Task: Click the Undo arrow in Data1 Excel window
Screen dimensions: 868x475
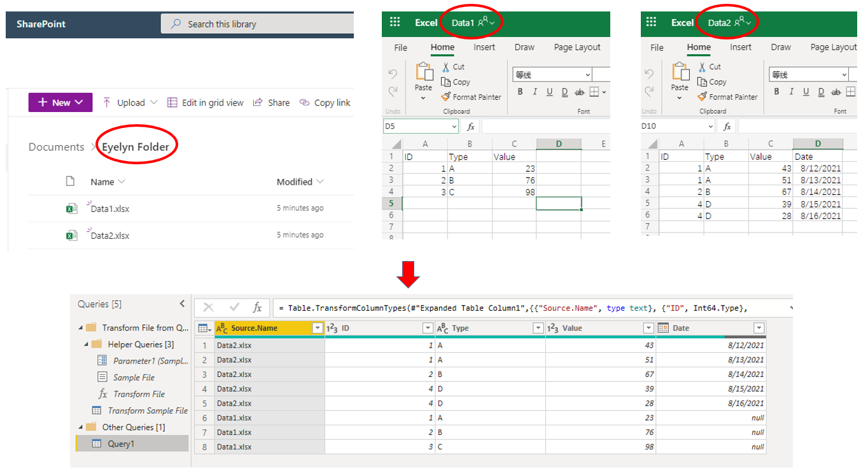Action: (393, 74)
